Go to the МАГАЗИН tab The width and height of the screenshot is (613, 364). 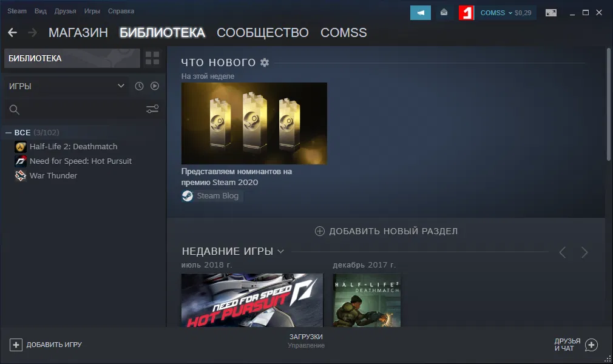click(x=78, y=32)
